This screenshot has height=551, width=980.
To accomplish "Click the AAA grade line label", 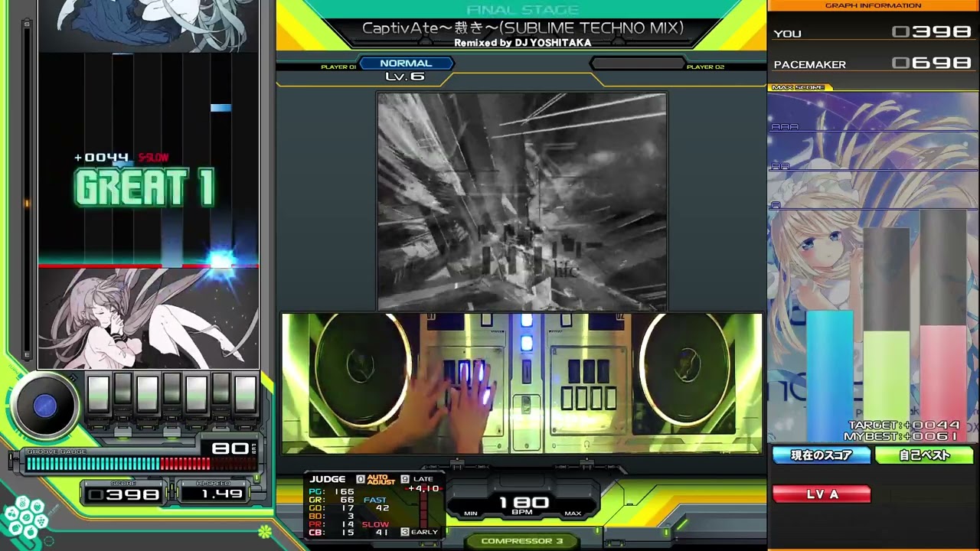I will (x=784, y=127).
